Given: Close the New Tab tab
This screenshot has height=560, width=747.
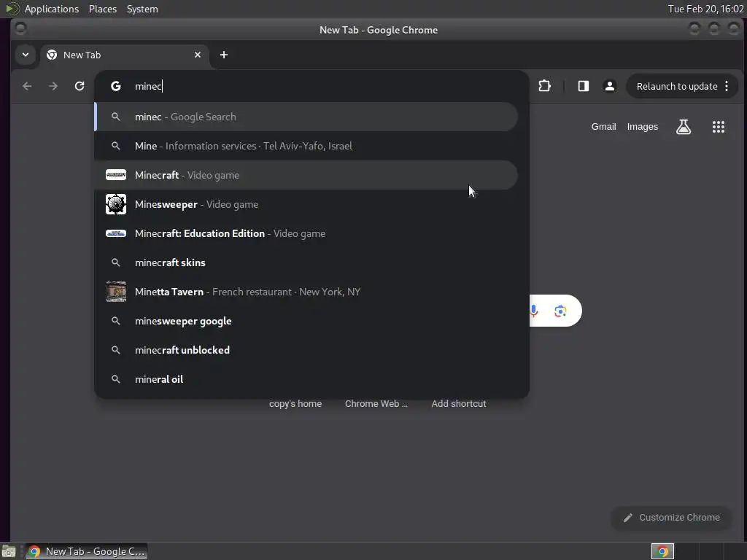Looking at the screenshot, I should click(x=198, y=55).
